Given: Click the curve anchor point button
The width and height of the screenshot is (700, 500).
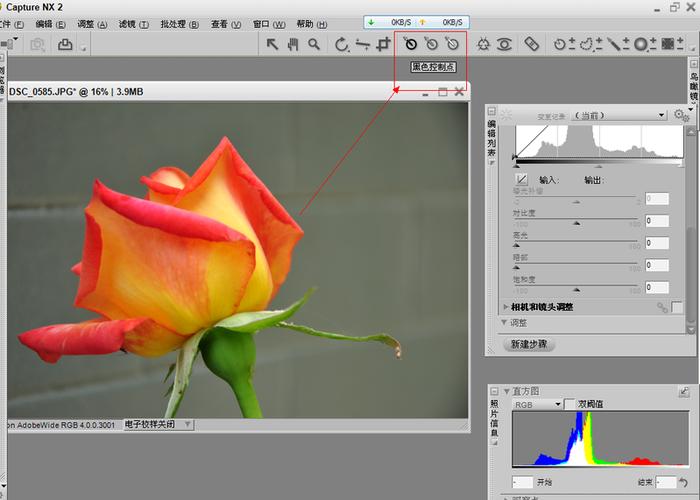Looking at the screenshot, I should point(521,179).
